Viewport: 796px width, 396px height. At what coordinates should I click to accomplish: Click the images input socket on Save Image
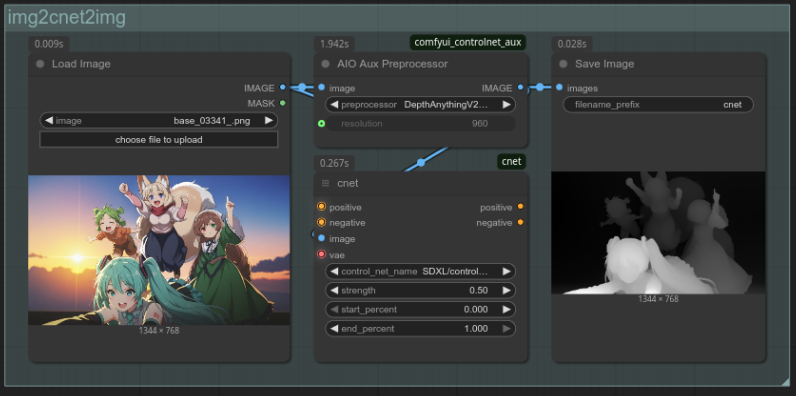tap(559, 88)
